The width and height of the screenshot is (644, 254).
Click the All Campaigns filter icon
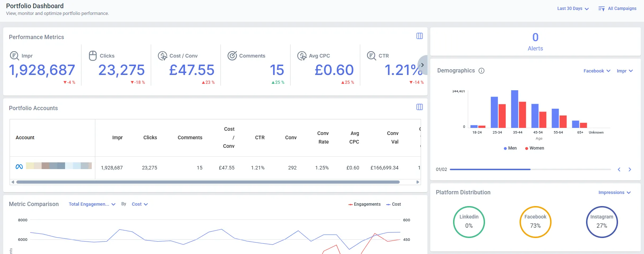tap(601, 9)
